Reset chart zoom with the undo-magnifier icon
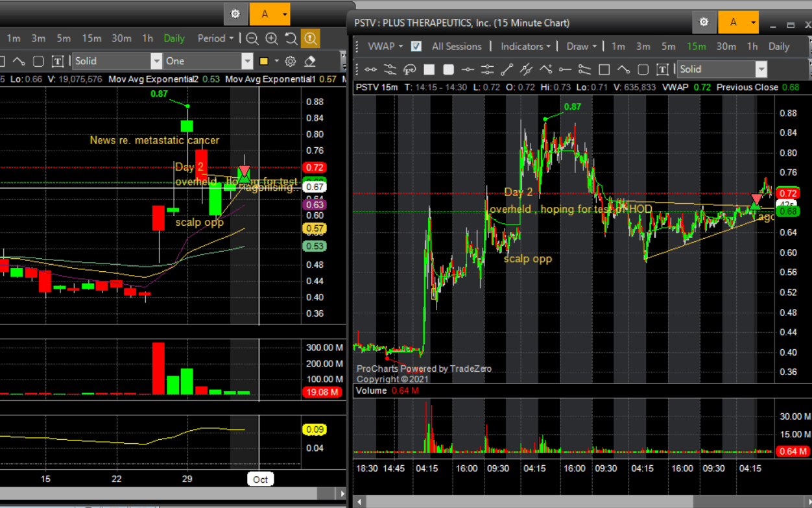812x508 pixels. click(x=291, y=38)
